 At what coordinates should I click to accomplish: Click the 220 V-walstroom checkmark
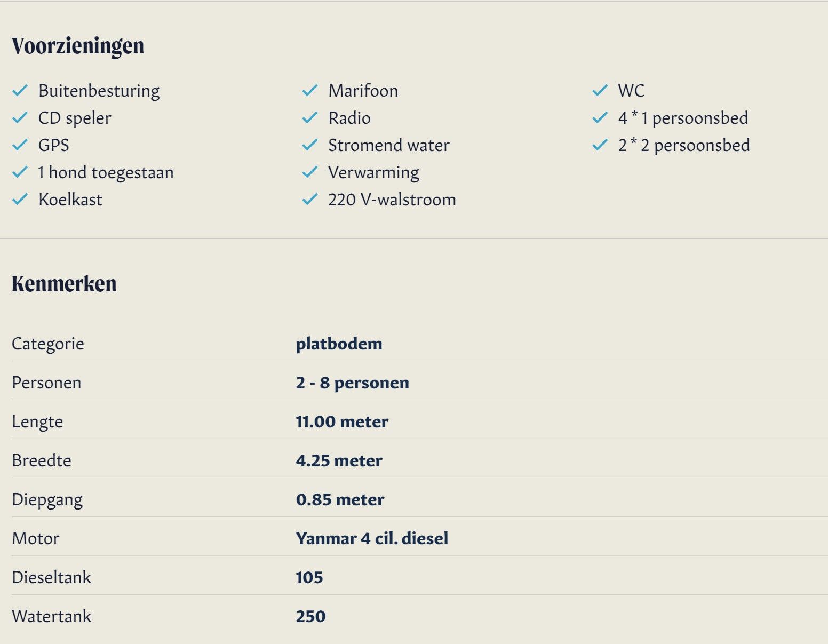pyautogui.click(x=310, y=200)
